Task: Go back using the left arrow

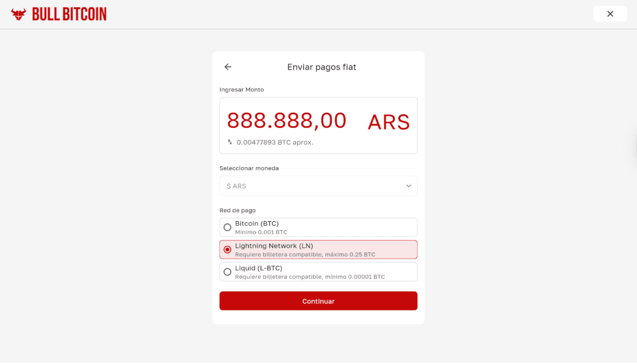Action: click(228, 67)
